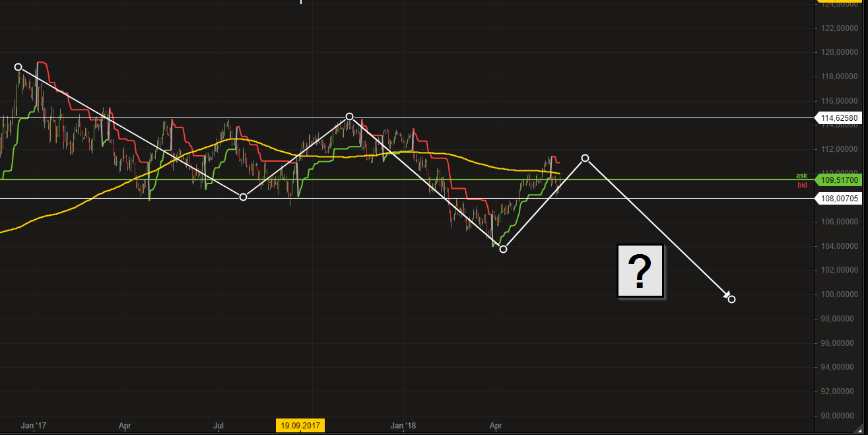
Task: Select the 108,00705 horizontal line price label
Action: (x=839, y=198)
